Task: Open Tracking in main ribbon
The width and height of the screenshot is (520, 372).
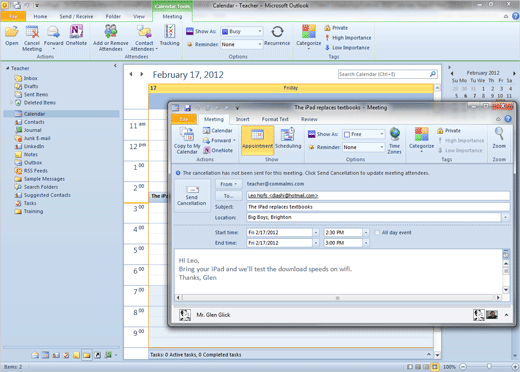Action: pyautogui.click(x=170, y=36)
